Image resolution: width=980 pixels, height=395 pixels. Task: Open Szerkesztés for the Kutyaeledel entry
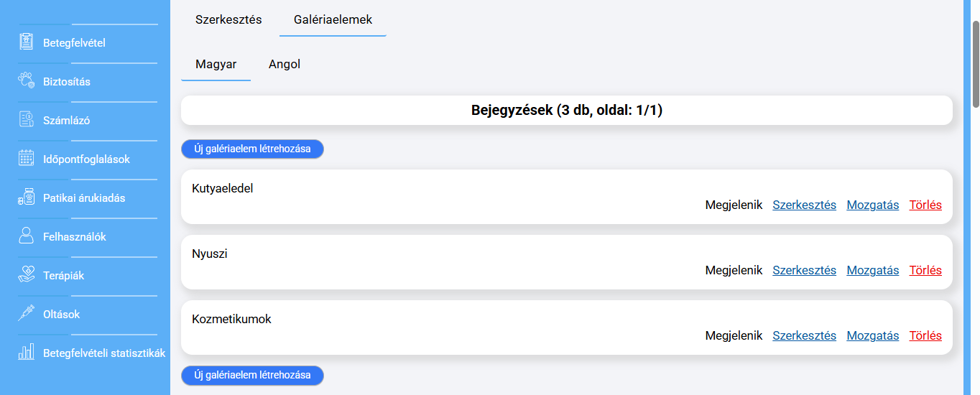click(x=804, y=205)
